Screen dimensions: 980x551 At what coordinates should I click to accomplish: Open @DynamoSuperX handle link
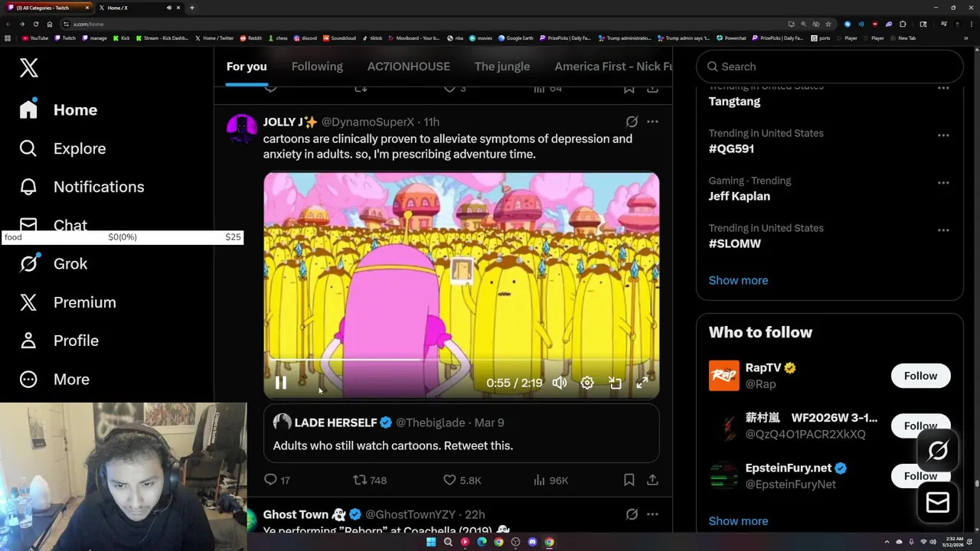point(367,122)
